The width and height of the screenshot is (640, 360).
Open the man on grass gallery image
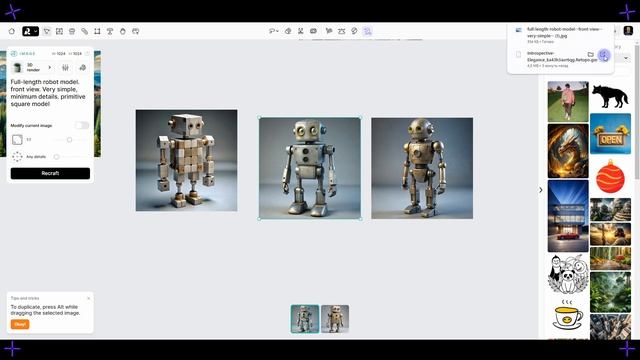568,101
